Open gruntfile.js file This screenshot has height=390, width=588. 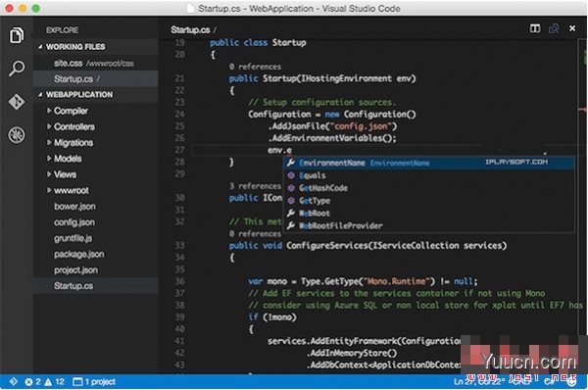tap(96, 238)
